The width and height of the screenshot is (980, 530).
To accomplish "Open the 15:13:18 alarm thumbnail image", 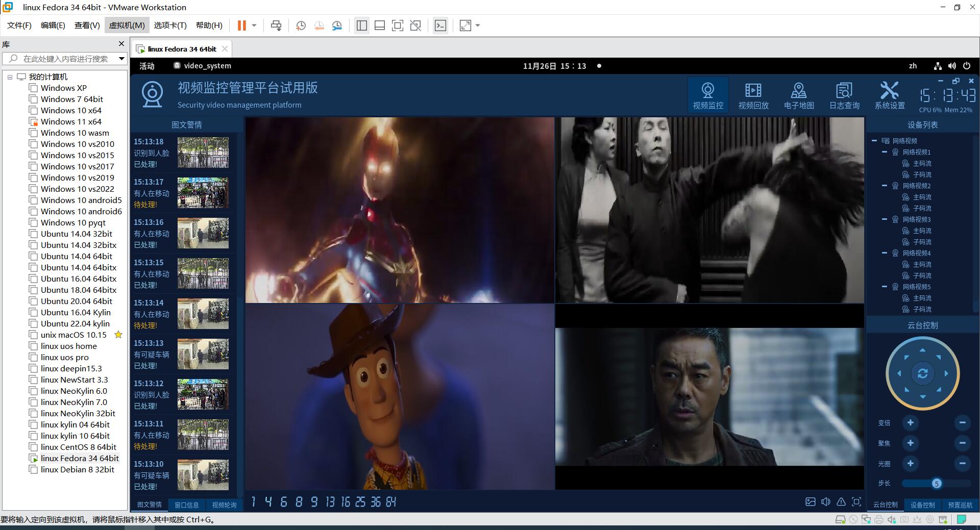I will (x=203, y=153).
